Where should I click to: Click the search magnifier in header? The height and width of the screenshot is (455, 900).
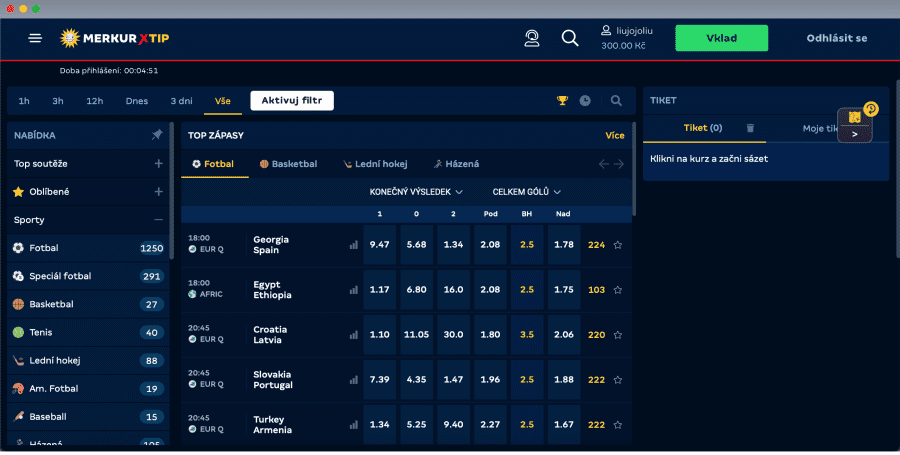[x=570, y=38]
